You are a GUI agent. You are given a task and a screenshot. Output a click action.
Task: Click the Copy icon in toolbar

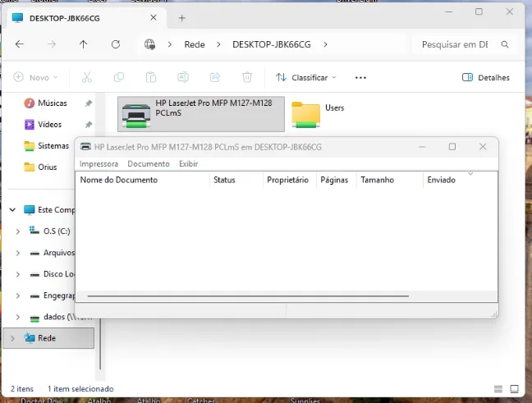tap(119, 77)
